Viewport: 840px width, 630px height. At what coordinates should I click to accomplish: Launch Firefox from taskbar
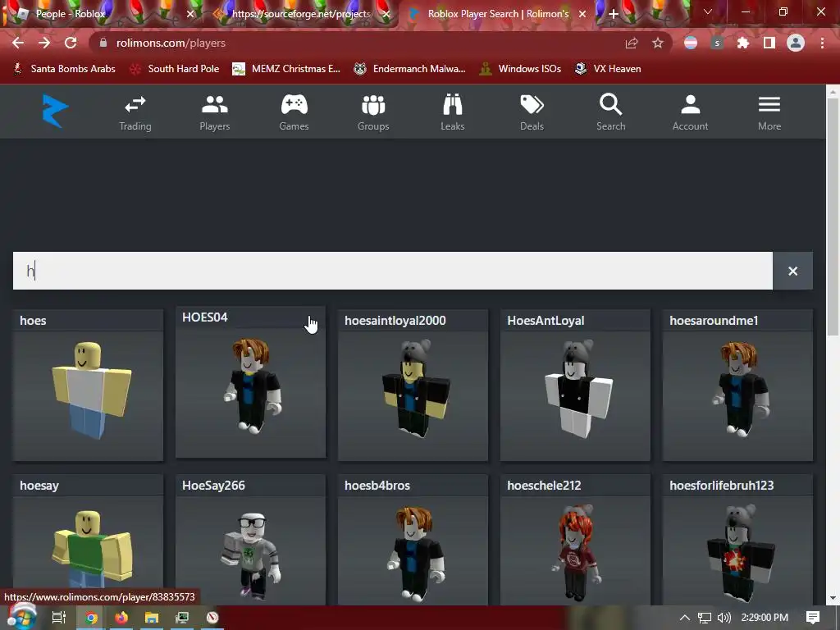(x=121, y=618)
